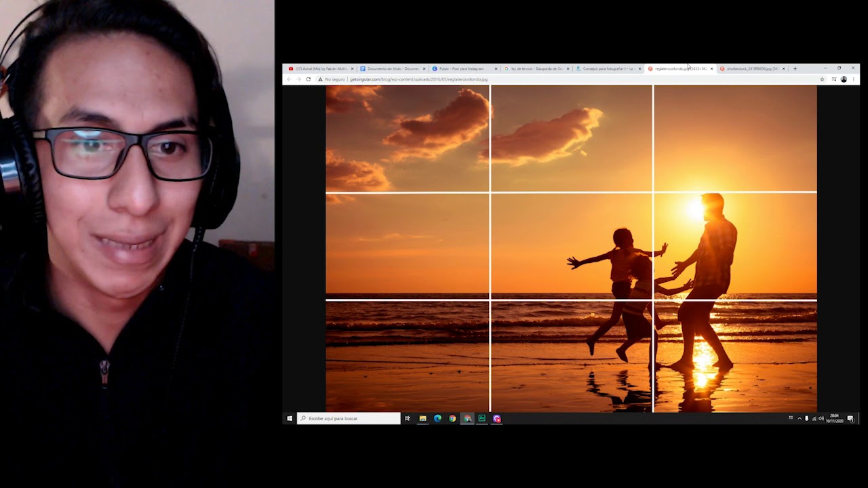The image size is (868, 488).
Task: Close the reglaterciosfondo.jpg tab
Action: click(711, 68)
